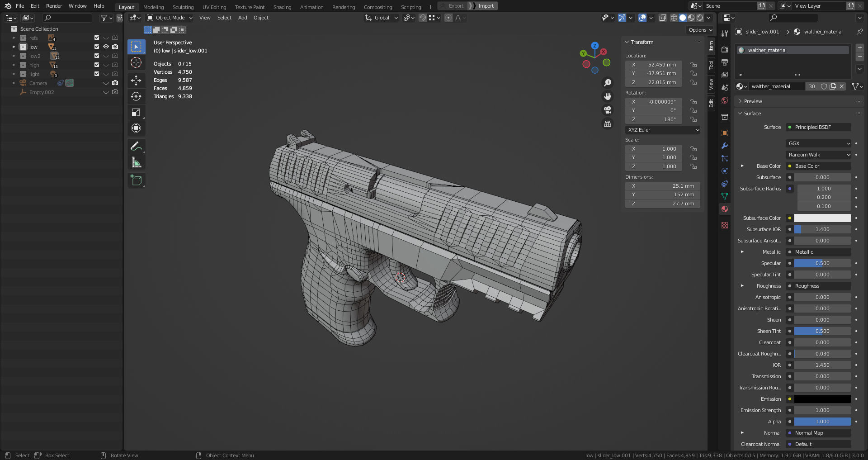This screenshot has width=868, height=460.
Task: Switch to rendered viewport shading
Action: click(x=700, y=18)
